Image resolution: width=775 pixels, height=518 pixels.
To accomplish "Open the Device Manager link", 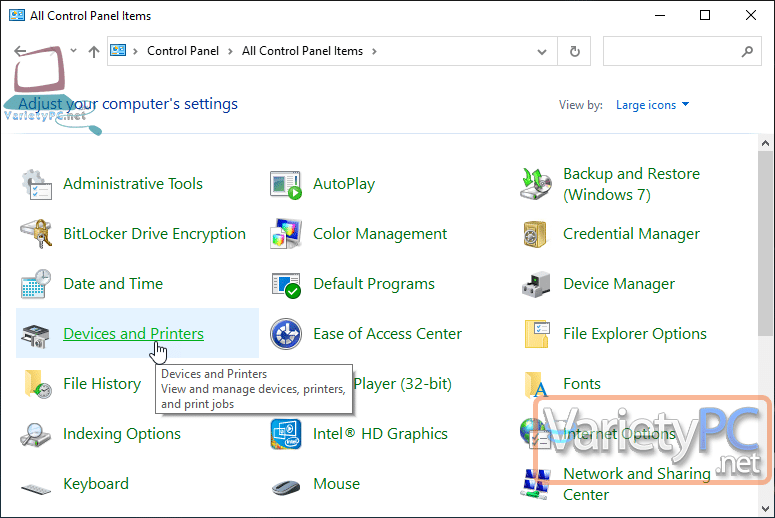I will click(619, 284).
